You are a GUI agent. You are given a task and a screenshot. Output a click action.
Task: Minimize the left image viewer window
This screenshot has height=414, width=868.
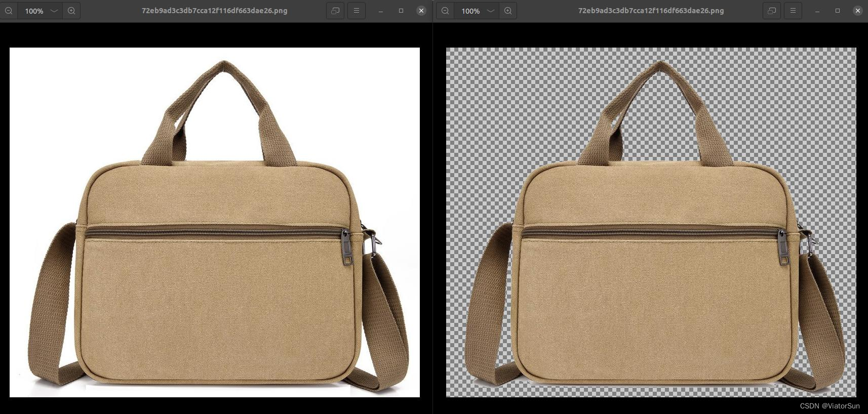coord(381,11)
